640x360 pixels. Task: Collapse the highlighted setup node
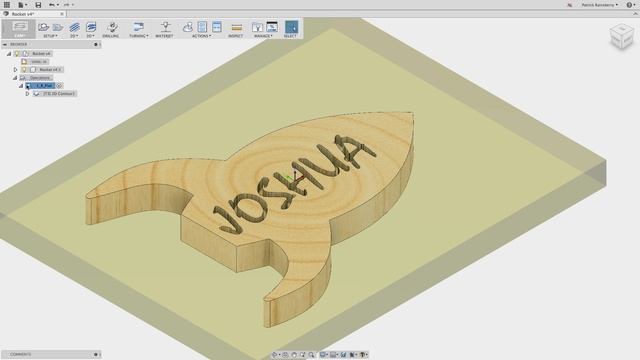coord(21,86)
